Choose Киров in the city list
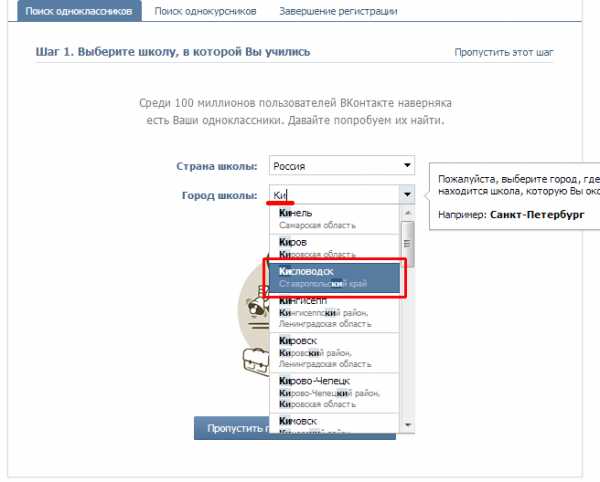The height and width of the screenshot is (482, 600). pos(334,248)
